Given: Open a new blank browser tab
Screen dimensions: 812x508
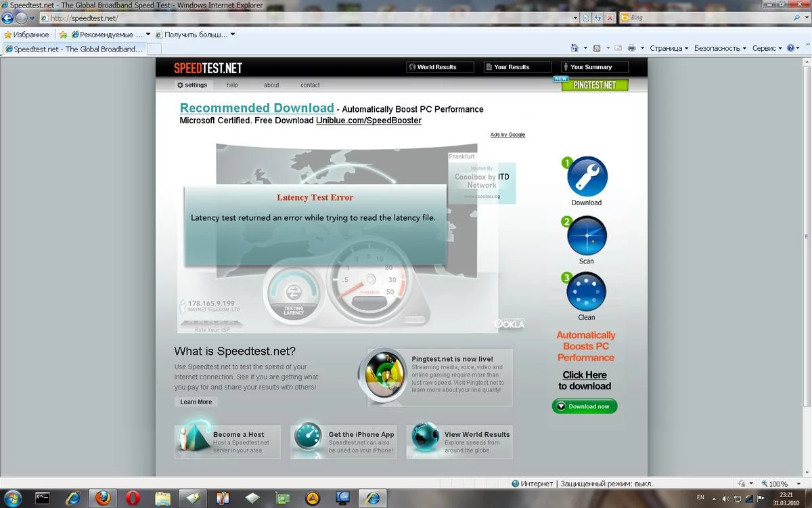Looking at the screenshot, I should (154, 49).
